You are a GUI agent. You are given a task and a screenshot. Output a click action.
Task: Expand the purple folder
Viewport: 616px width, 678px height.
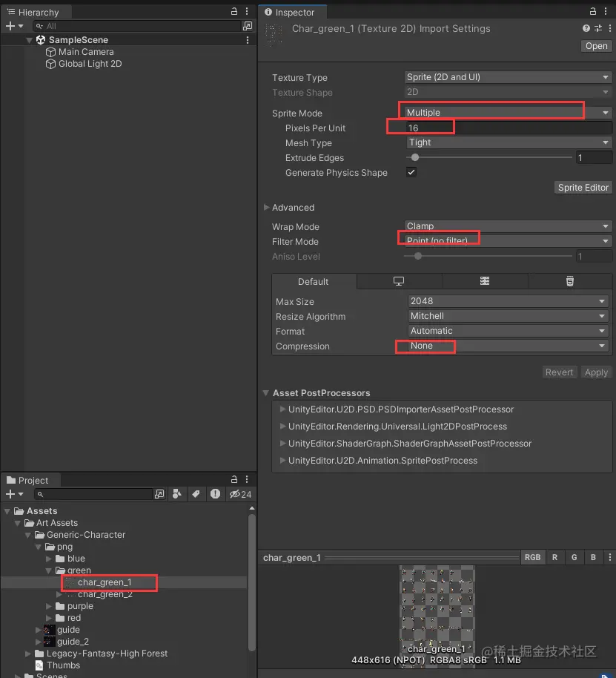click(x=49, y=606)
